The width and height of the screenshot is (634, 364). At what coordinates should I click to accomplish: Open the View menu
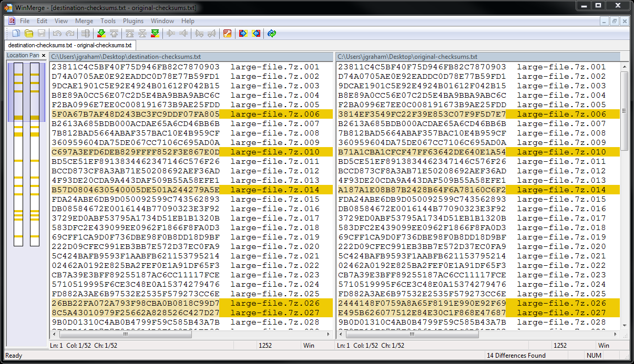pos(62,21)
